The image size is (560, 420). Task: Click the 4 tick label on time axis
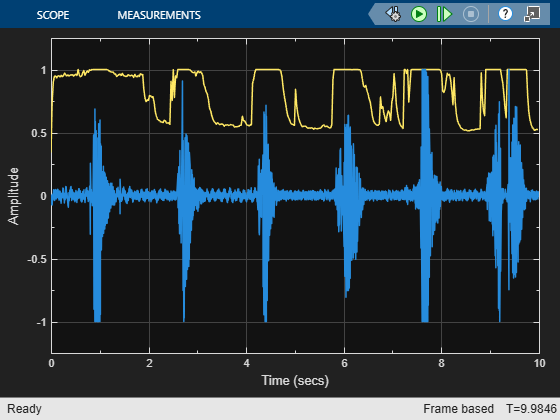point(247,363)
